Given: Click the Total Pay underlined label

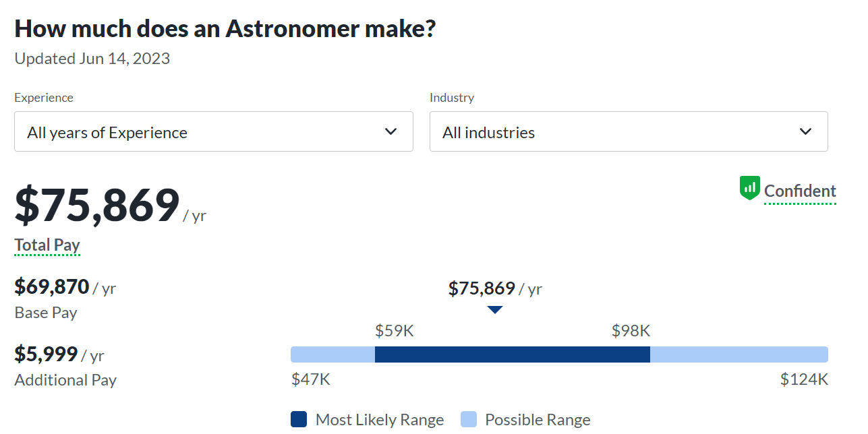Looking at the screenshot, I should click(47, 245).
